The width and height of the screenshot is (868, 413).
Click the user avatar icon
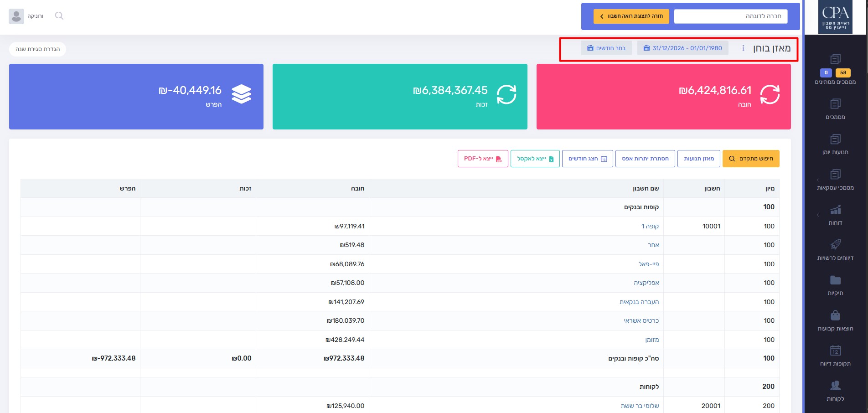click(x=16, y=16)
